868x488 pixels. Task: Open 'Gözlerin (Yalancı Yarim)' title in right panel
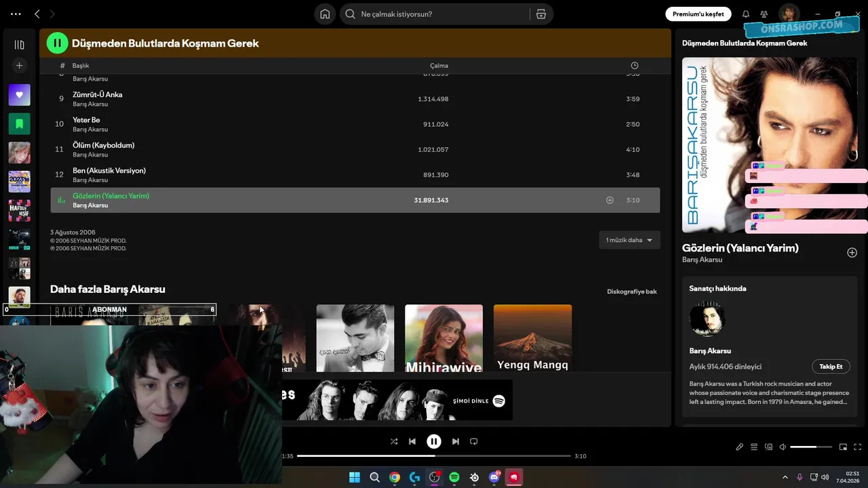(x=741, y=248)
